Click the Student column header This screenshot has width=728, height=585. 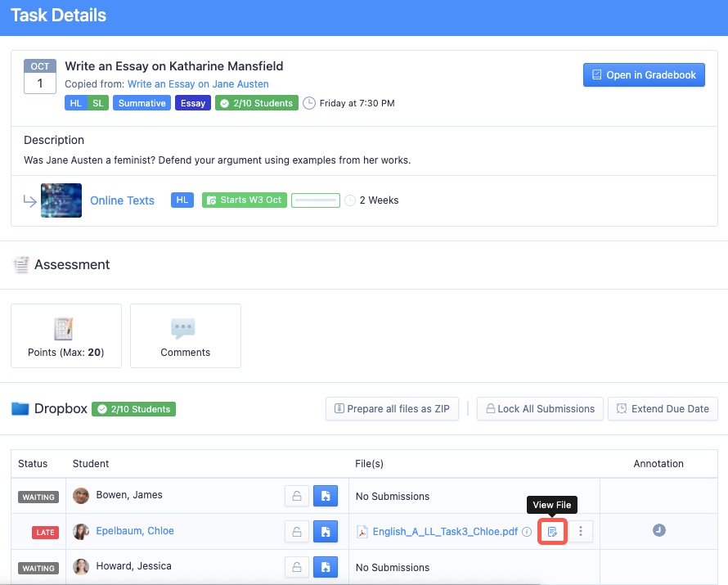pos(91,464)
